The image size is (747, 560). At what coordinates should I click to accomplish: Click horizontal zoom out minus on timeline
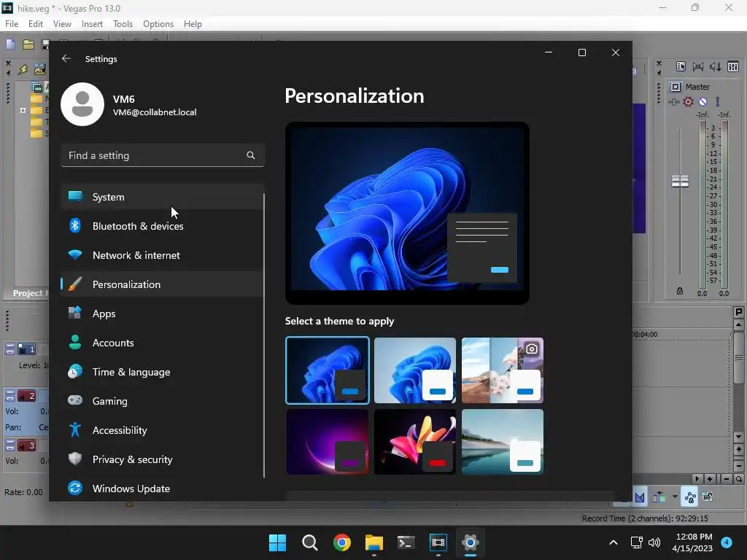click(727, 479)
